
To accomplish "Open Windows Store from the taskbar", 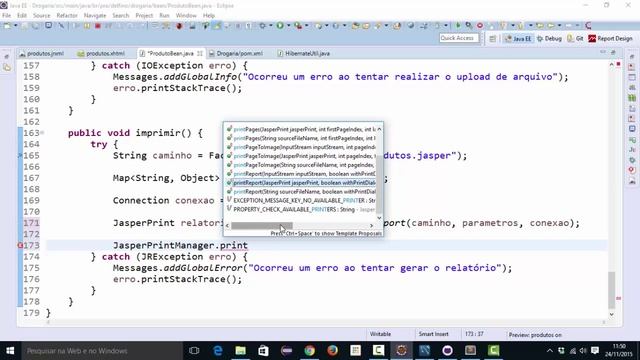I will (x=264, y=351).
